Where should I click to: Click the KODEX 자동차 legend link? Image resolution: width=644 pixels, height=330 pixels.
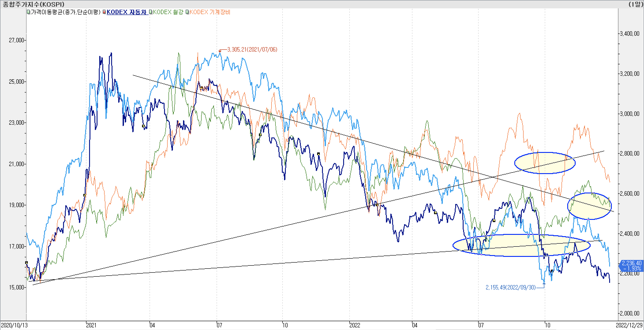tap(127, 12)
